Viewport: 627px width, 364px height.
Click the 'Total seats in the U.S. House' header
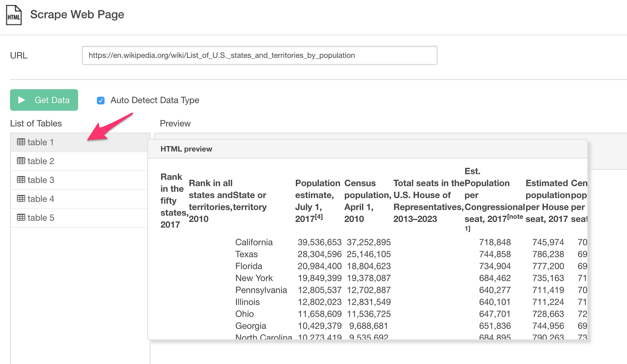(429, 201)
